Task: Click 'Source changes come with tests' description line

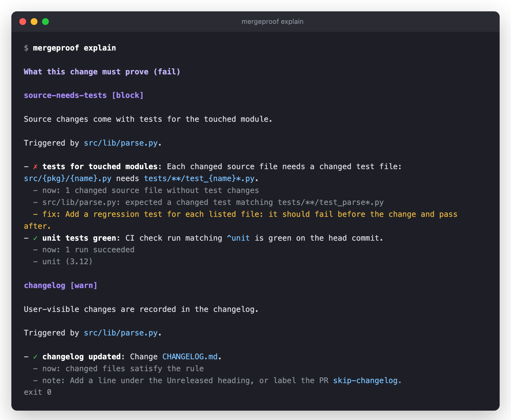Action: click(x=148, y=119)
